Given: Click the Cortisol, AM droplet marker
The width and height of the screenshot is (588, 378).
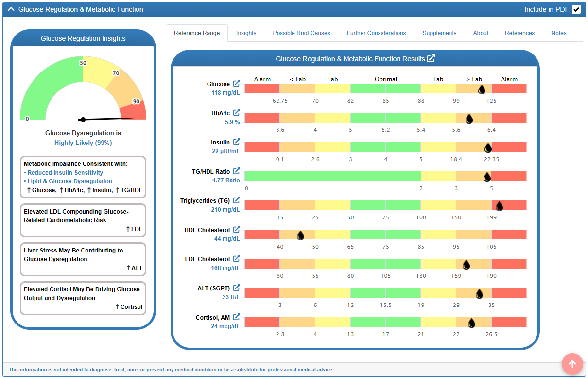Looking at the screenshot, I should click(471, 323).
